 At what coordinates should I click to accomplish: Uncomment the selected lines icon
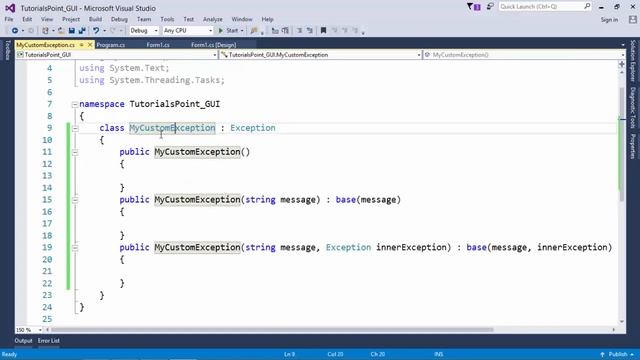(x=310, y=31)
